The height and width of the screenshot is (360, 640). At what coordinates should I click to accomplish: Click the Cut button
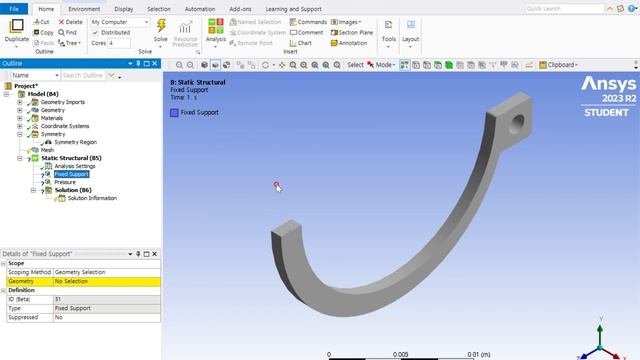click(41, 22)
